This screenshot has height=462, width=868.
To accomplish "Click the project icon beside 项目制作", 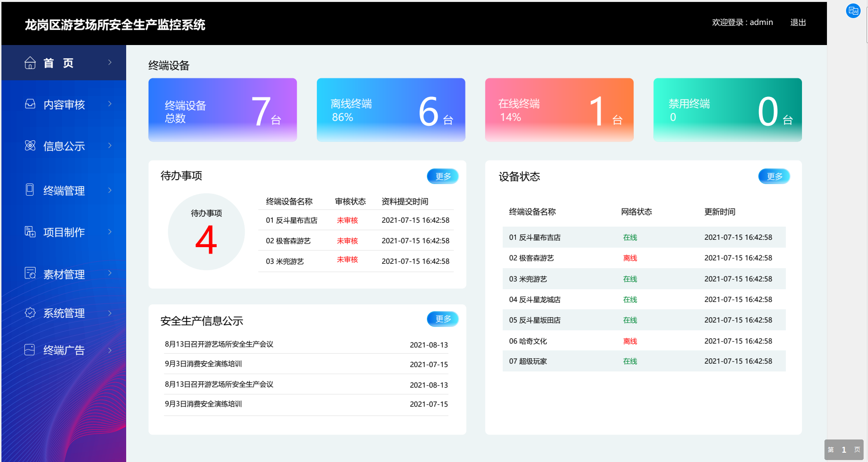I will 30,231.
